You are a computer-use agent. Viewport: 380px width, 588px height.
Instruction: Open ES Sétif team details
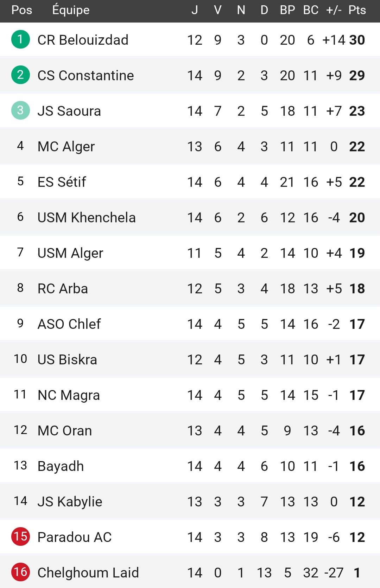coord(62,182)
